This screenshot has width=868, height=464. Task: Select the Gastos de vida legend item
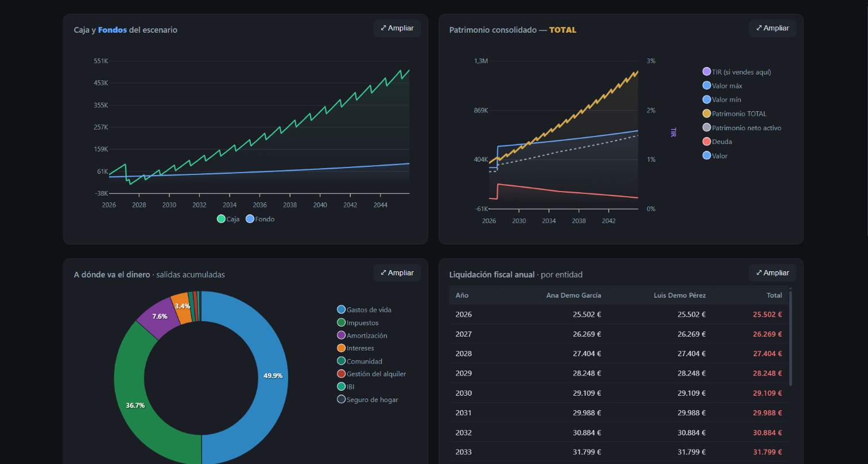[365, 310]
